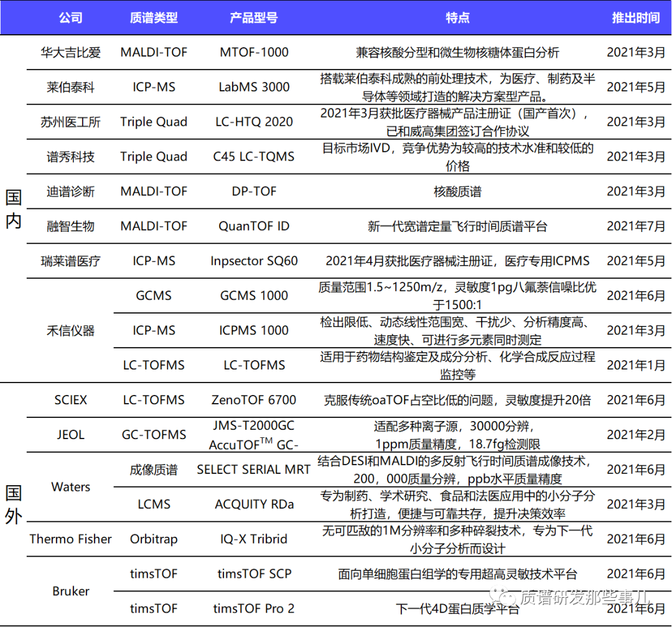Click the 特点 column header

click(457, 17)
